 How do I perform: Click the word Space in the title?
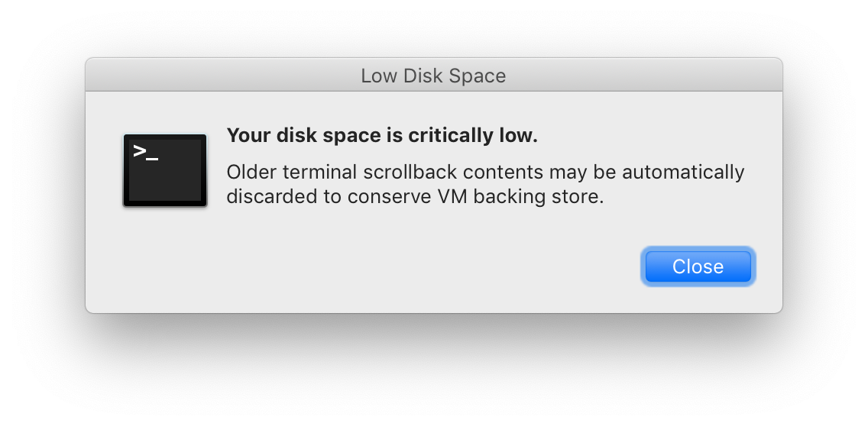point(478,76)
